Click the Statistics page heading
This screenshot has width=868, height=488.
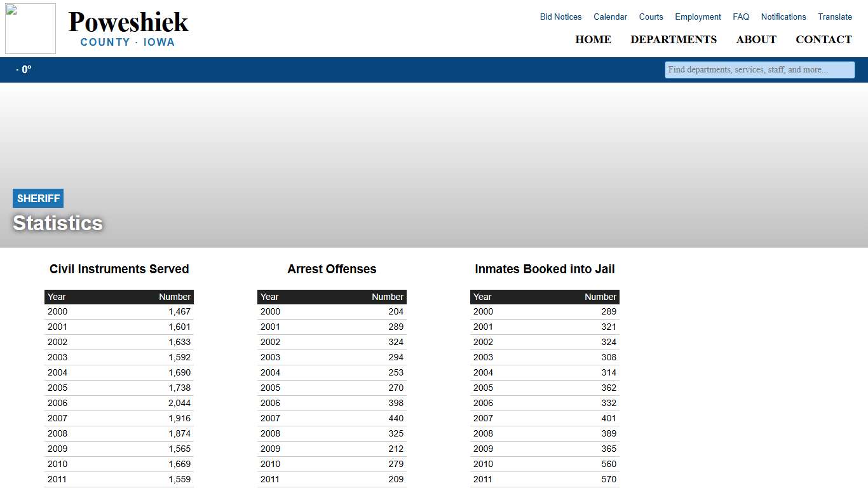click(x=57, y=223)
